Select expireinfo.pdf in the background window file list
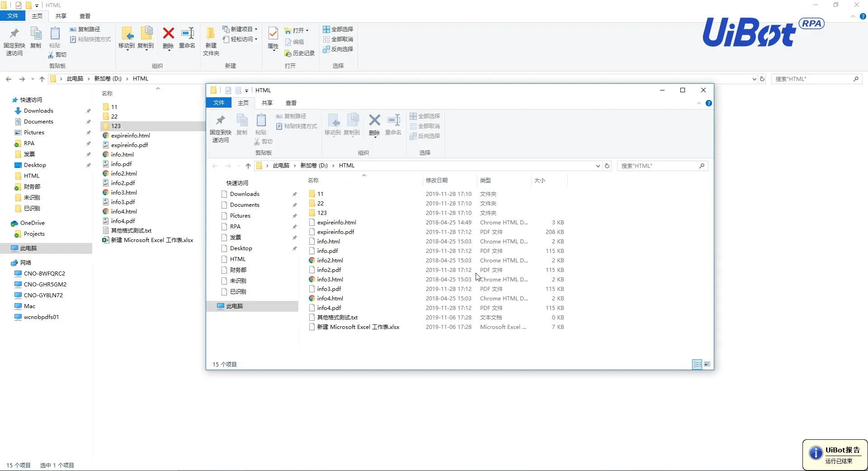Screen dimensions: 868x471 [129, 145]
